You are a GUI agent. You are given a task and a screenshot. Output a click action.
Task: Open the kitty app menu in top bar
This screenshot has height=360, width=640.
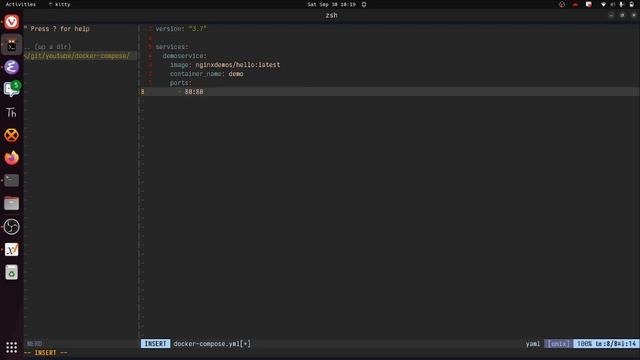[x=60, y=4]
